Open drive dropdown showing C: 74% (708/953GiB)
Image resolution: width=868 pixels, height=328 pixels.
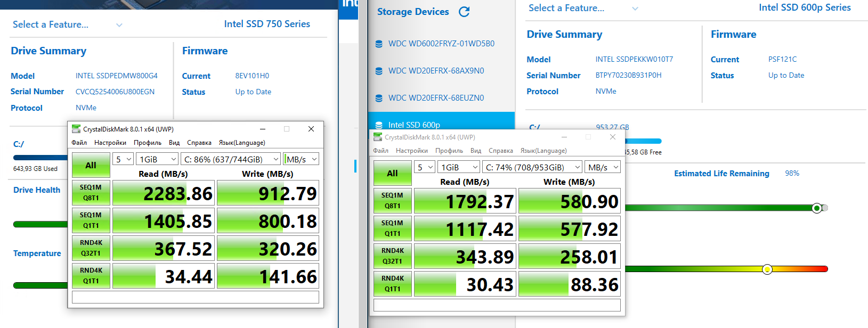click(x=532, y=167)
